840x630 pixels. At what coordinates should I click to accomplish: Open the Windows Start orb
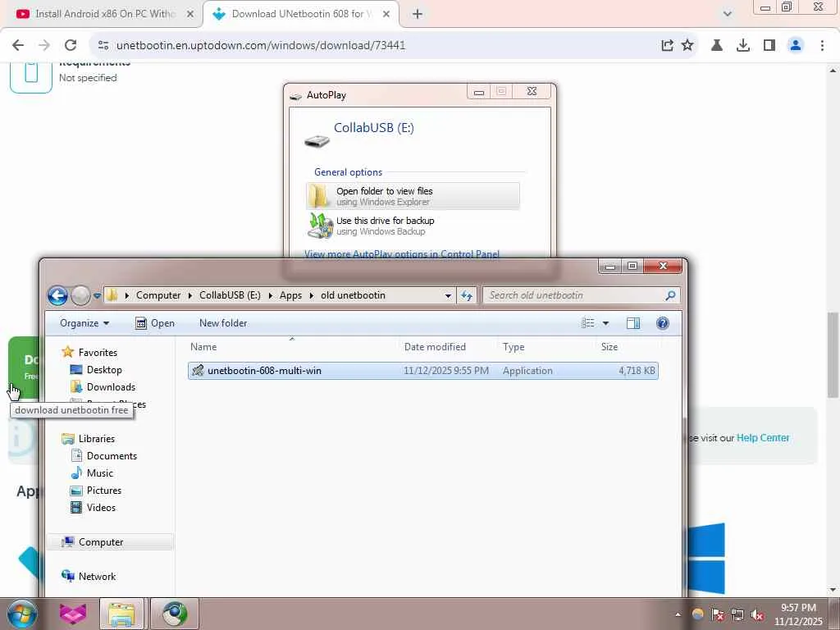tap(22, 614)
